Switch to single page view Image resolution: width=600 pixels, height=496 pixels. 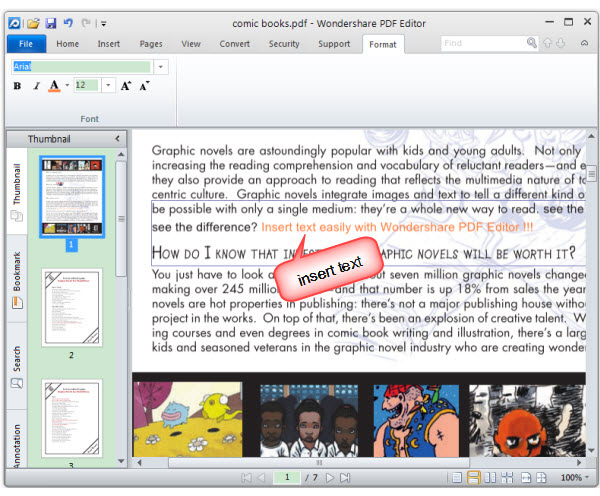point(457,478)
